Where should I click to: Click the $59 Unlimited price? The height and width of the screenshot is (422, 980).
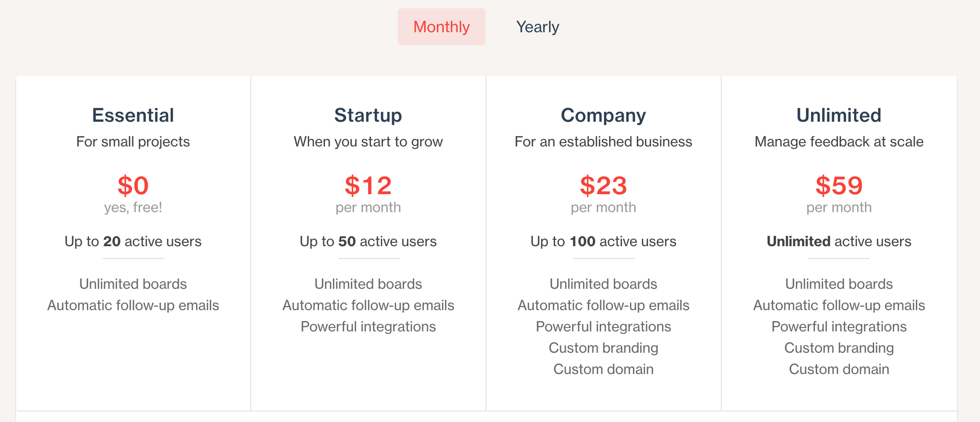coord(838,185)
